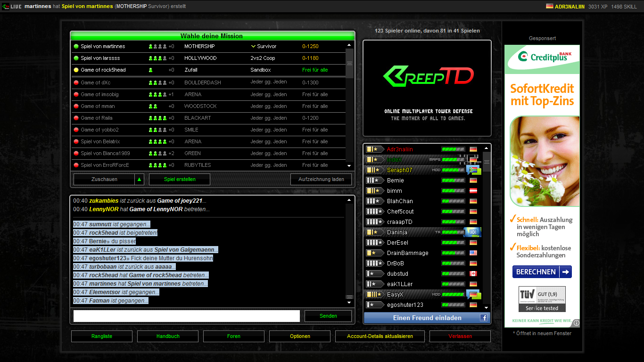The height and width of the screenshot is (362, 644).
Task: Click the yellow status dot for Game of rock5head
Action: [x=76, y=70]
